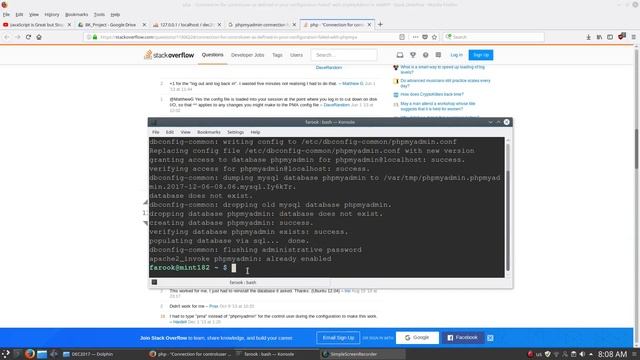
Task: Focus the Firefox search bar
Action: point(493,37)
